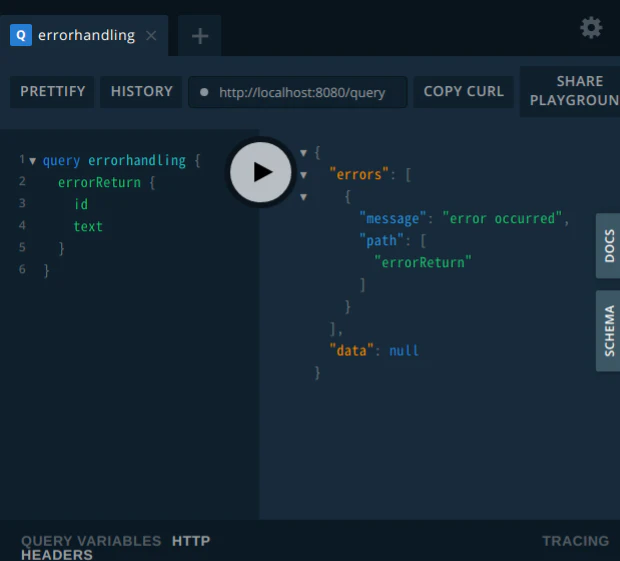Close the errorhandling tab
The width and height of the screenshot is (620, 561).
151,36
